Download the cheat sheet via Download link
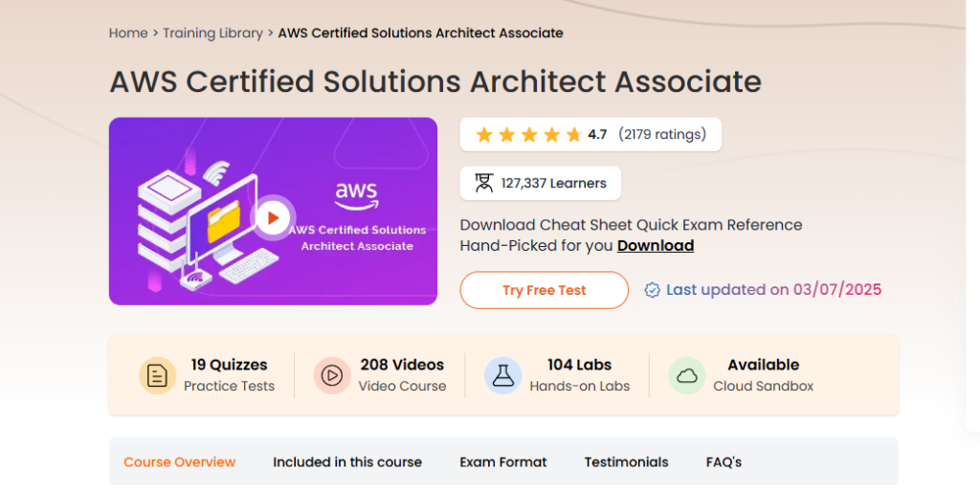Viewport: 980px width, 492px height. pos(656,246)
